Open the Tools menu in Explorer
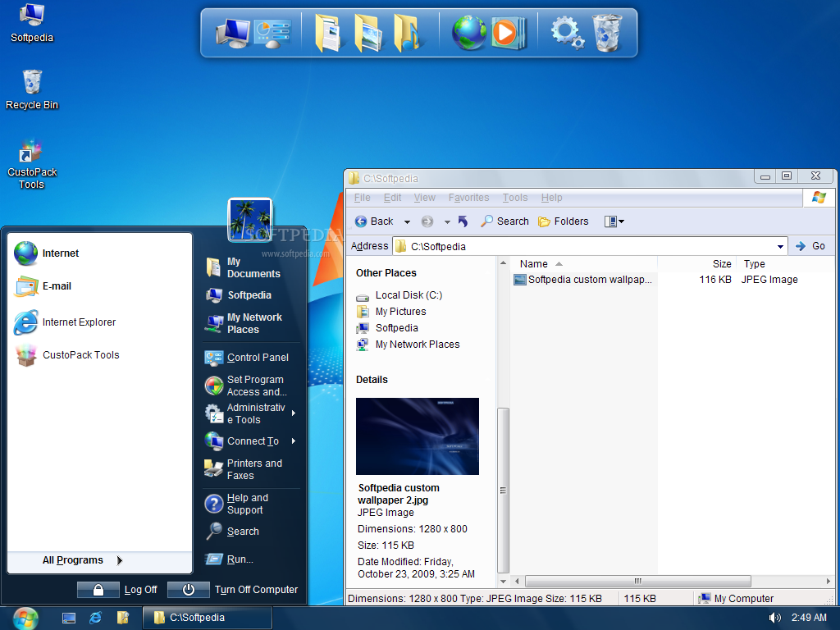 click(x=515, y=198)
